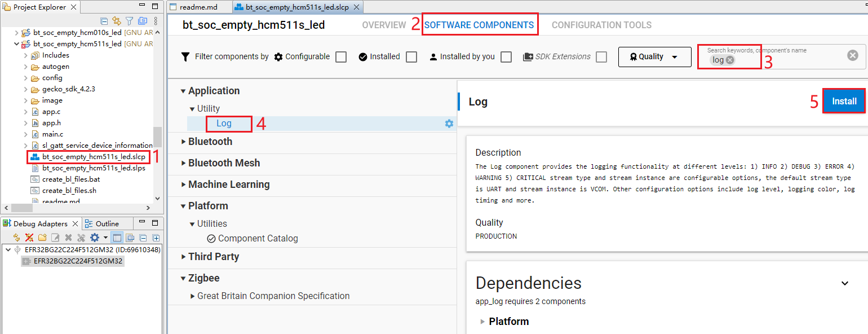The image size is (868, 334).
Task: Collapse the Dependencies section chevron
Action: click(x=845, y=283)
